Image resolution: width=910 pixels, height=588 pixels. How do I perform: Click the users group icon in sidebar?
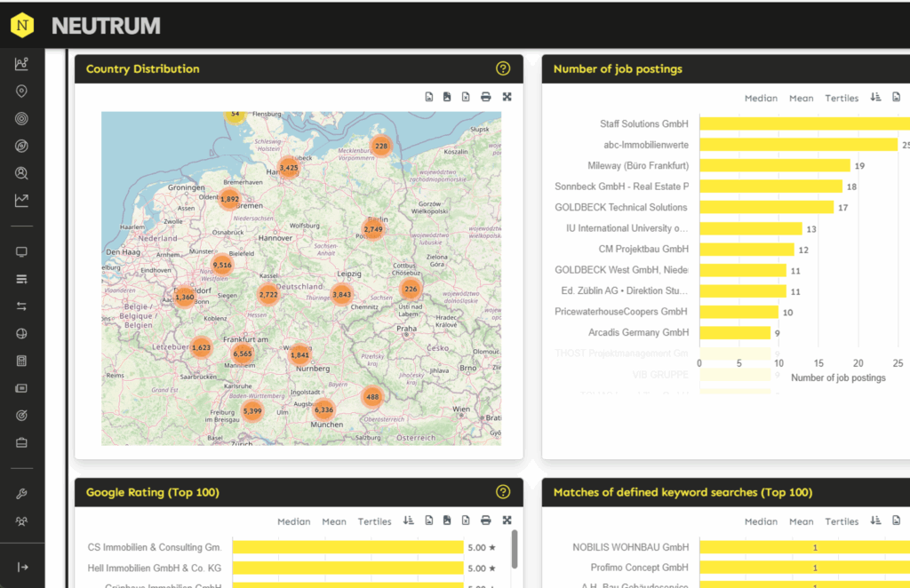pyautogui.click(x=22, y=521)
